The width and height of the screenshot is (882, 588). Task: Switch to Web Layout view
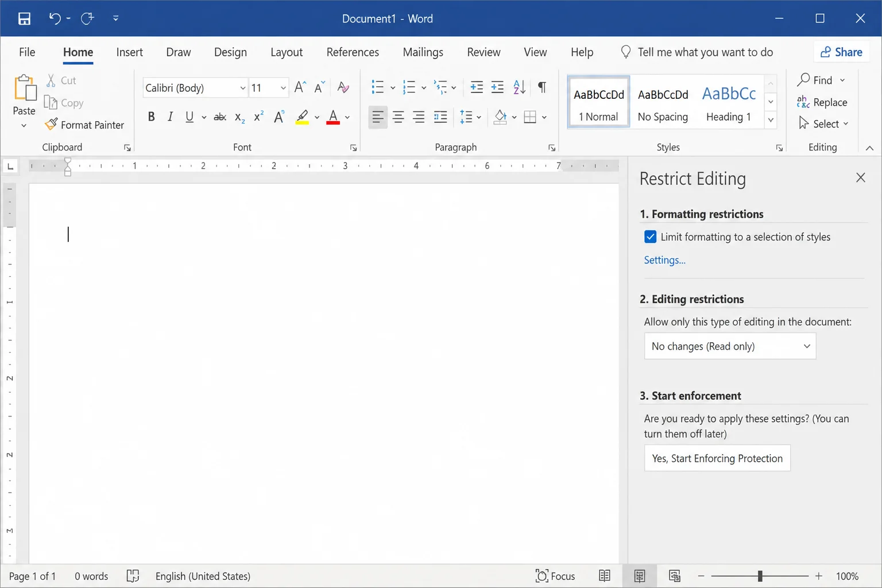(675, 576)
